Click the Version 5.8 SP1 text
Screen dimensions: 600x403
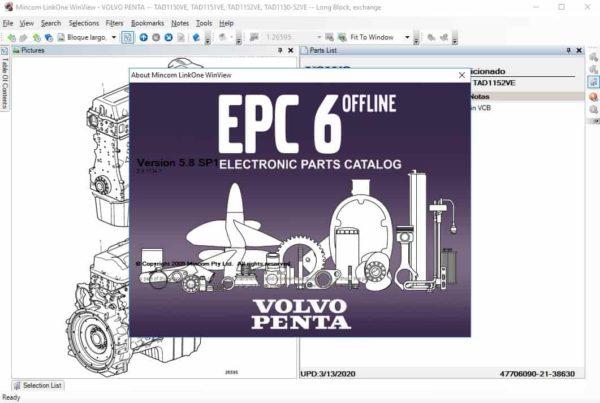click(x=178, y=163)
